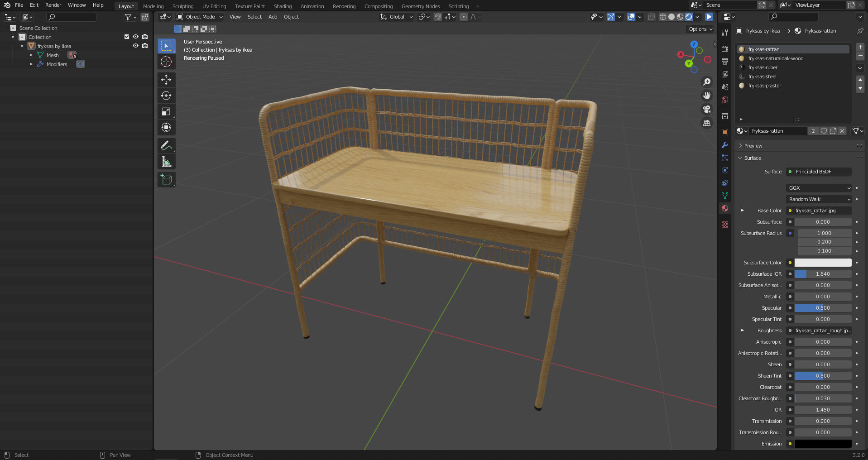
Task: Toggle fake user shield for fryksas-rattan
Action: (x=824, y=131)
